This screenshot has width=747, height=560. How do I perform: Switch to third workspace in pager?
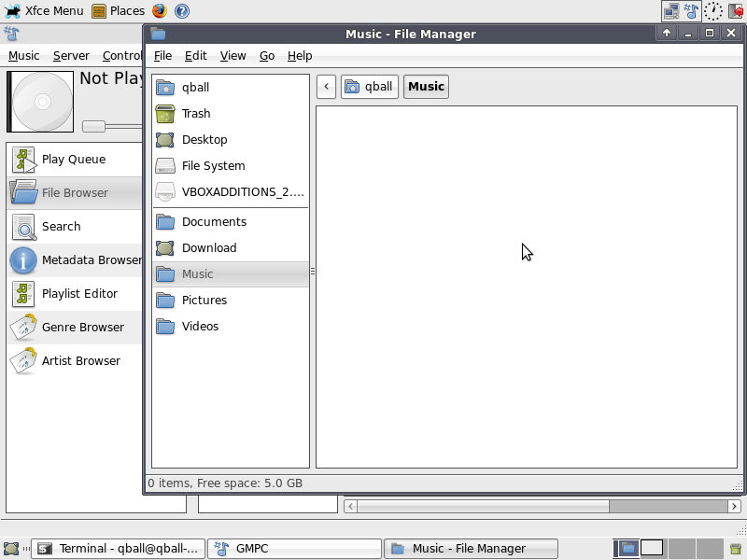tap(683, 549)
